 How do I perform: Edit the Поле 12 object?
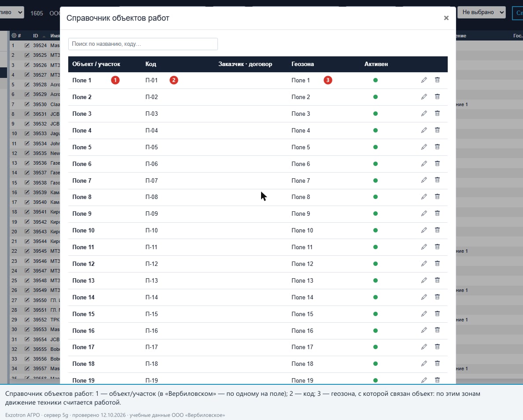(x=424, y=264)
